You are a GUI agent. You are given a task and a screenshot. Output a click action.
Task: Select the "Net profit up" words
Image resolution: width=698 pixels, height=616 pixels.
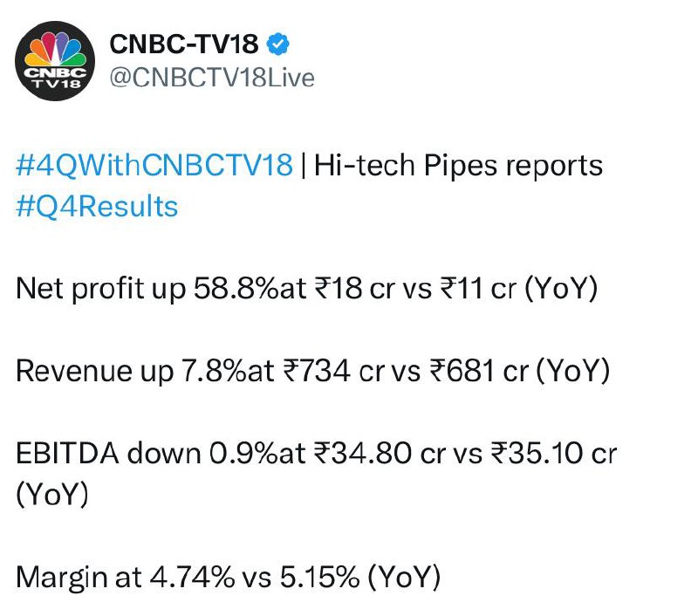(x=100, y=289)
